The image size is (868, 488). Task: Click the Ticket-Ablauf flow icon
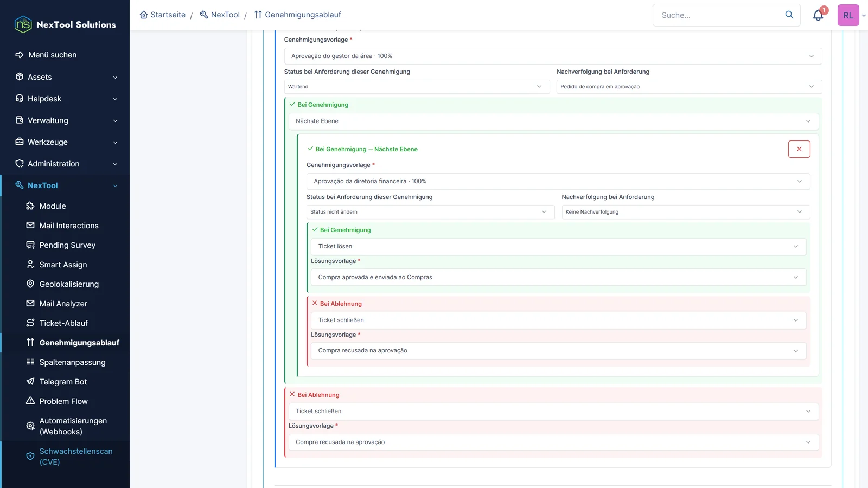(x=30, y=323)
